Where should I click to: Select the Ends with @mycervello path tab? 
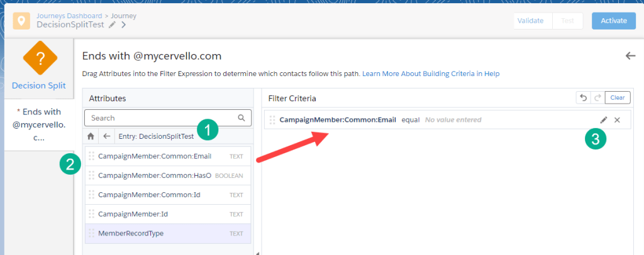tap(40, 124)
